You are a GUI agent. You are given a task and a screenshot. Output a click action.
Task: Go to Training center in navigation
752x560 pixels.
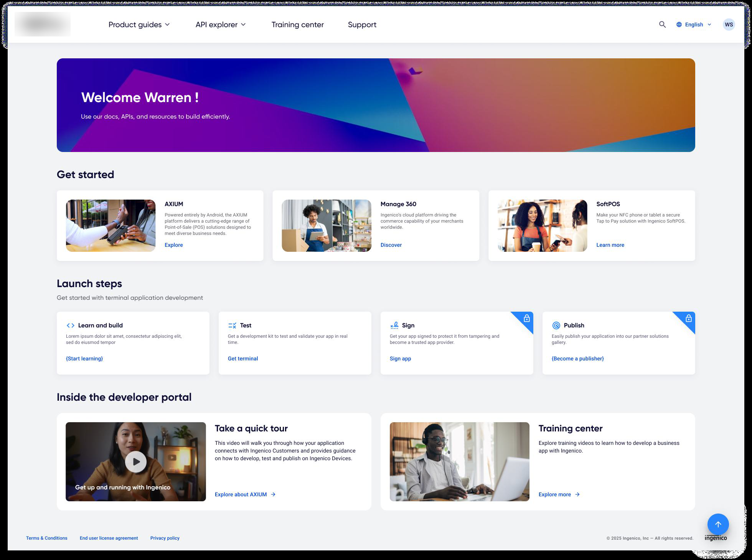(x=298, y=25)
